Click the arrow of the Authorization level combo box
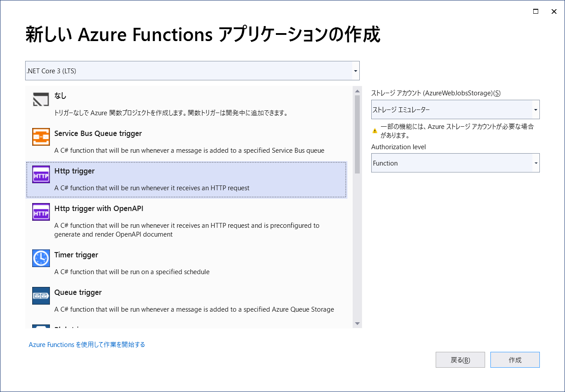The height and width of the screenshot is (392, 565). tap(535, 163)
